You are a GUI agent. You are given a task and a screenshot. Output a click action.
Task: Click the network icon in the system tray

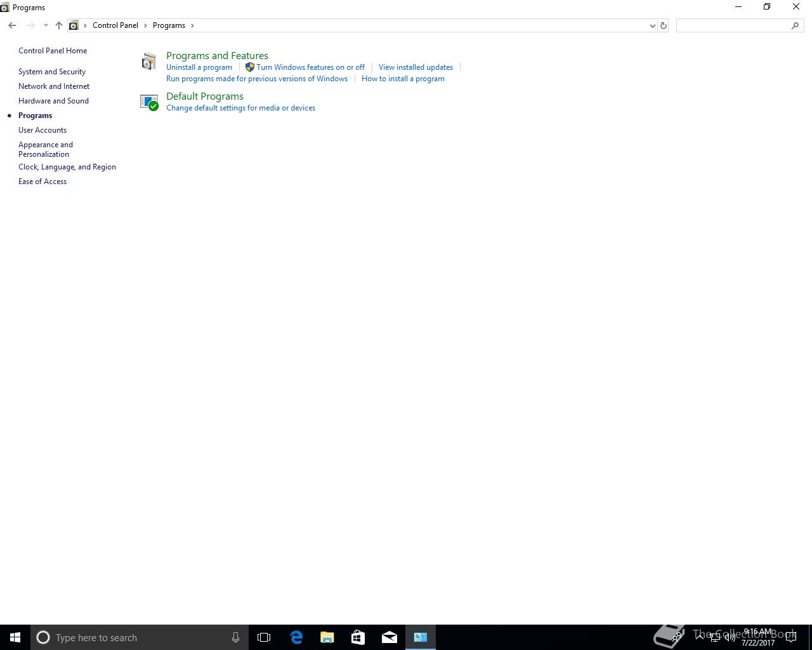tap(715, 637)
